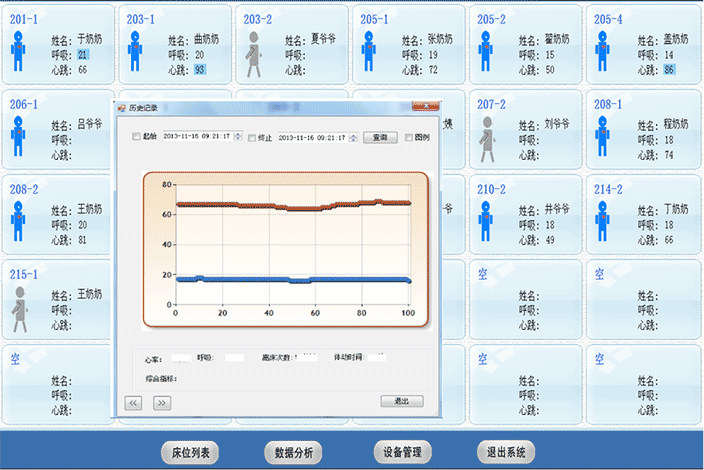The width and height of the screenshot is (704, 470).
Task: Click the patient icon in bed 214-2
Action: click(x=604, y=222)
